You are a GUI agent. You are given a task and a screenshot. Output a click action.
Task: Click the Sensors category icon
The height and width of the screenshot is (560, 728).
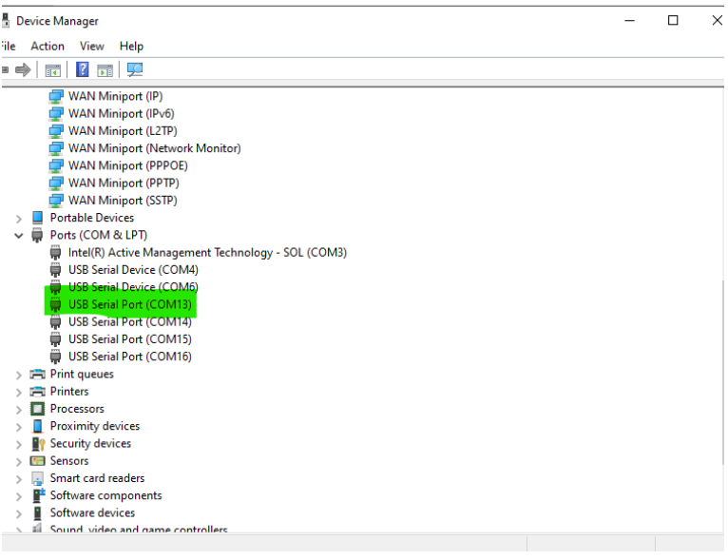coord(37,461)
